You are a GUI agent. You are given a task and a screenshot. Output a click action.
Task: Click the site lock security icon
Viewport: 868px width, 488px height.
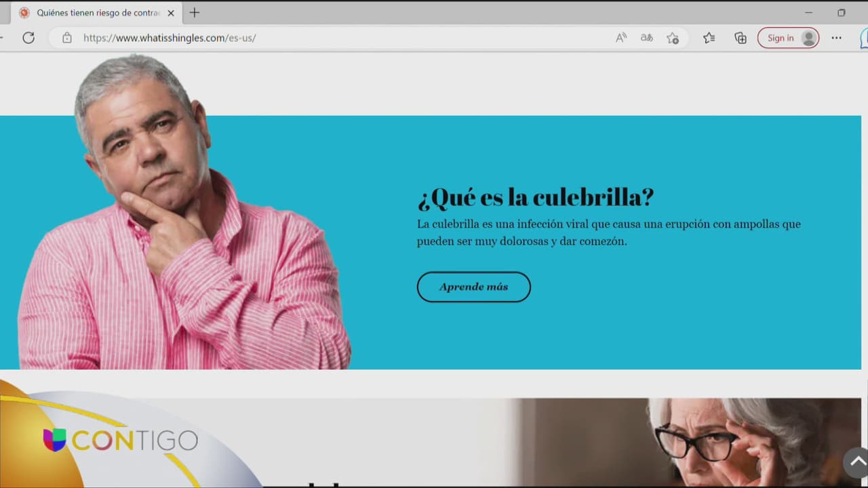point(66,38)
